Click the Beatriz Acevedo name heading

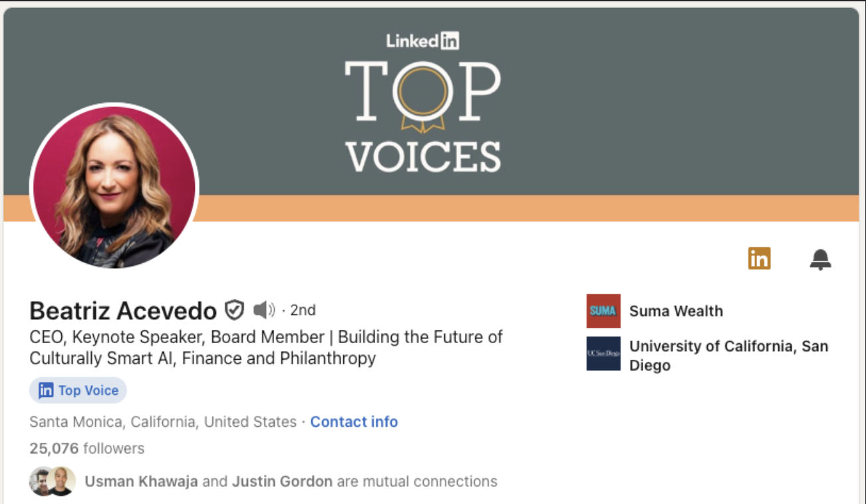(123, 311)
